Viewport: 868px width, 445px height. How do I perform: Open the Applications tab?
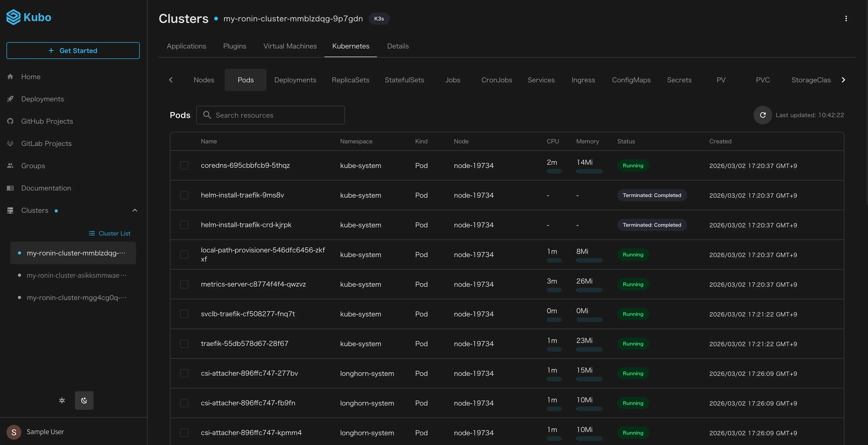pos(186,46)
